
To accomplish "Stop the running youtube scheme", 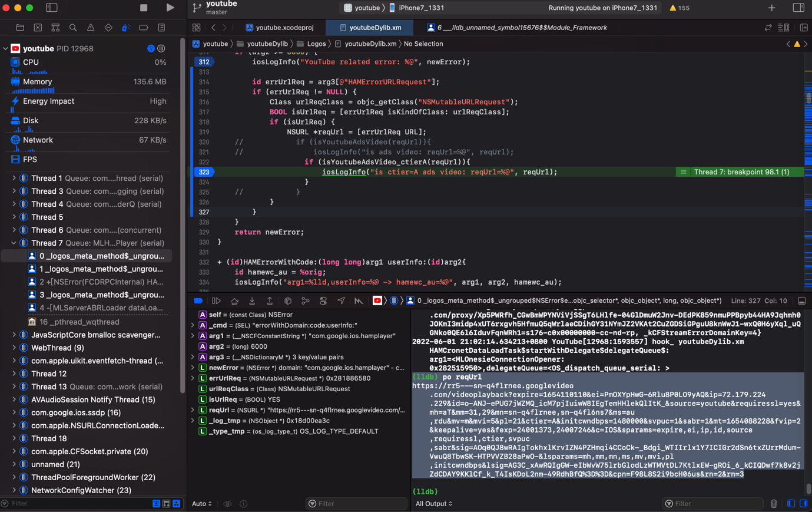I will [144, 8].
